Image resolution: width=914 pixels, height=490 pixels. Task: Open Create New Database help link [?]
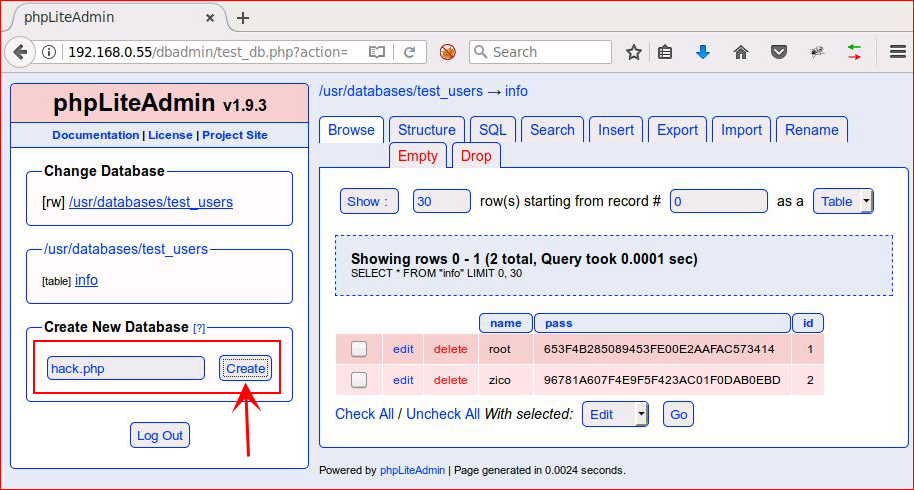click(x=199, y=328)
